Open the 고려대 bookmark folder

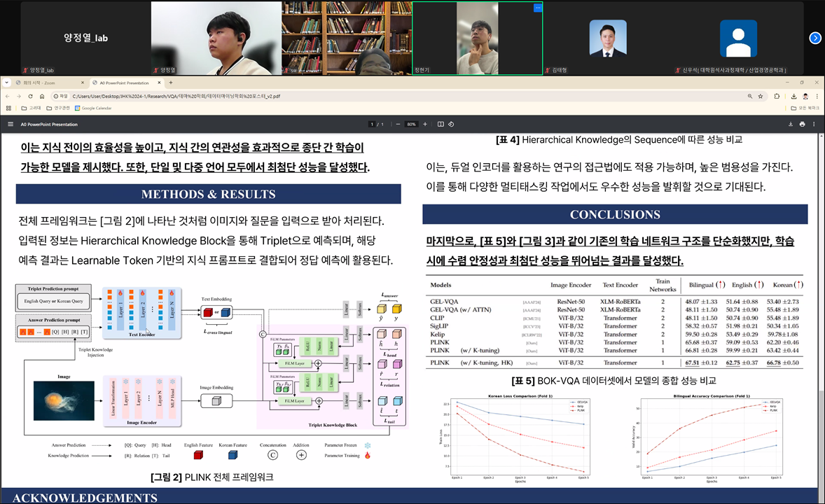(x=31, y=108)
